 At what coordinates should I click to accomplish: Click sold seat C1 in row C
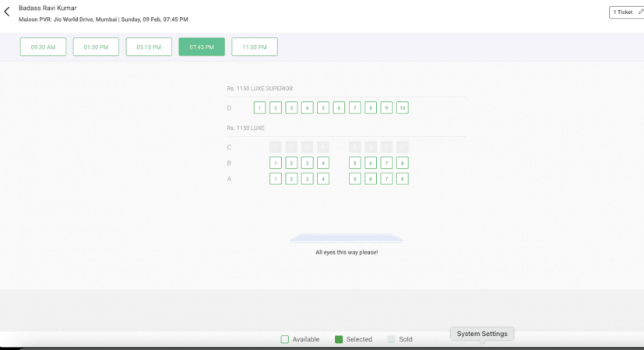(275, 147)
